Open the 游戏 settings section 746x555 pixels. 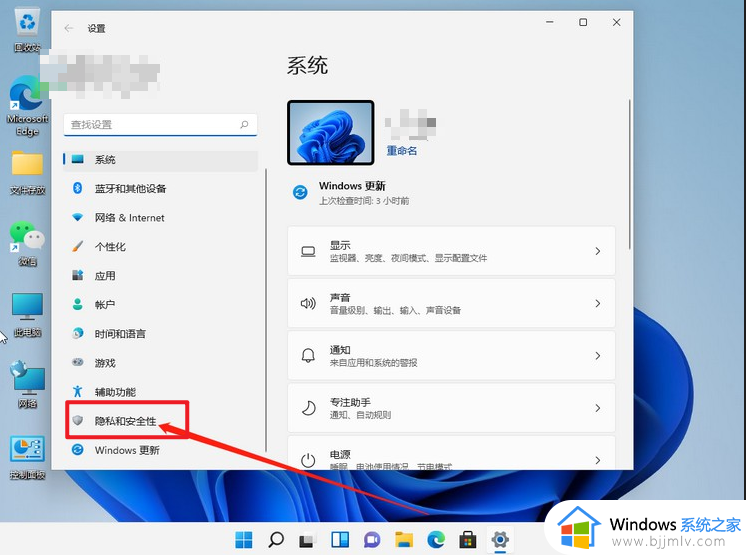tap(161, 363)
